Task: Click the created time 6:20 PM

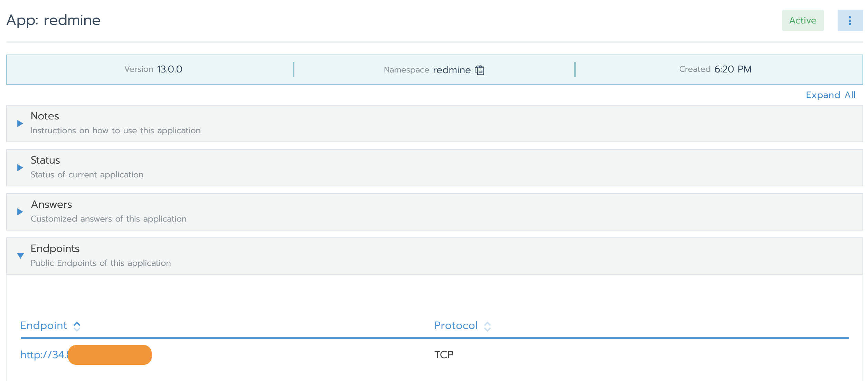Action: click(x=733, y=69)
